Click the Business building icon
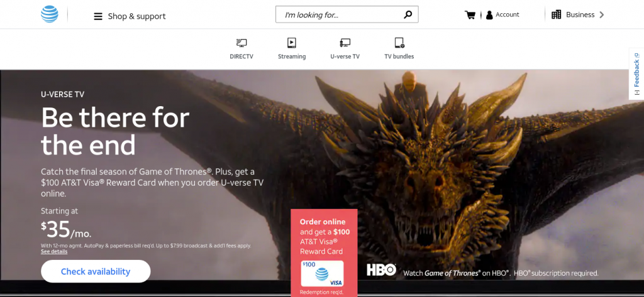This screenshot has height=297, width=644. tap(556, 14)
